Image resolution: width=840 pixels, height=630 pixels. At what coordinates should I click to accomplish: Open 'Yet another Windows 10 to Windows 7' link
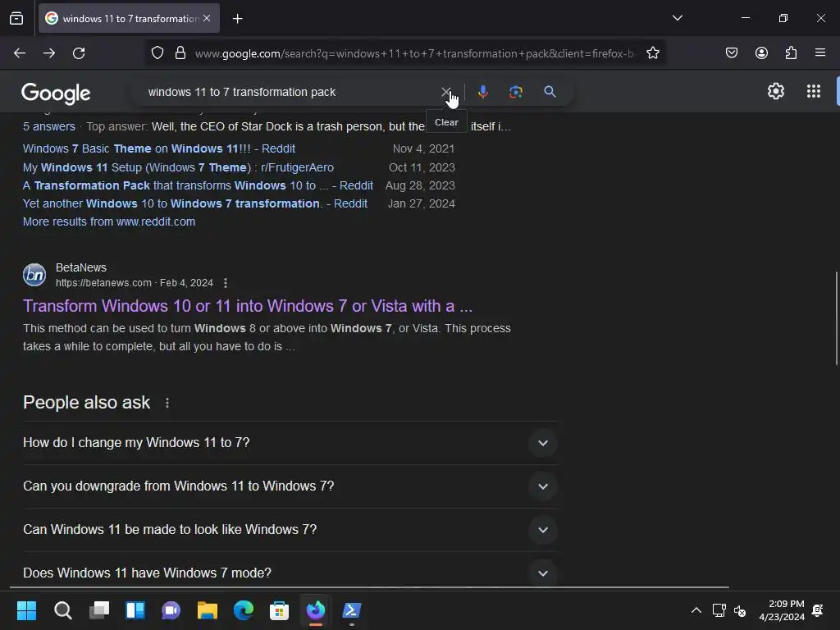[x=195, y=203]
